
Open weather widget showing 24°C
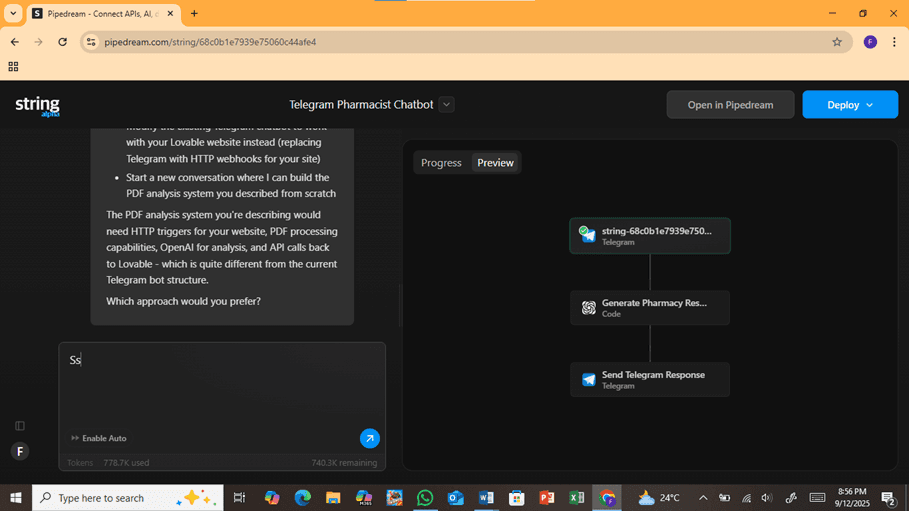tap(659, 498)
